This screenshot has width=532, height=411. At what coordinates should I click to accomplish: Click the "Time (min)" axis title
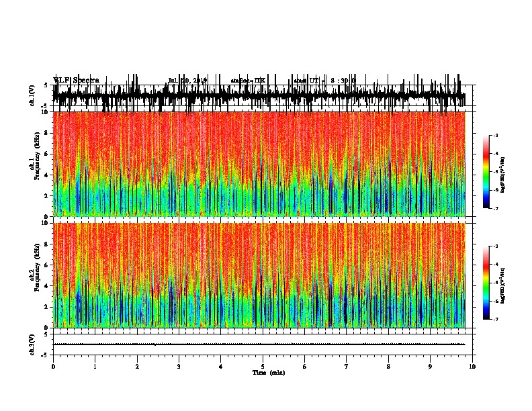click(269, 373)
